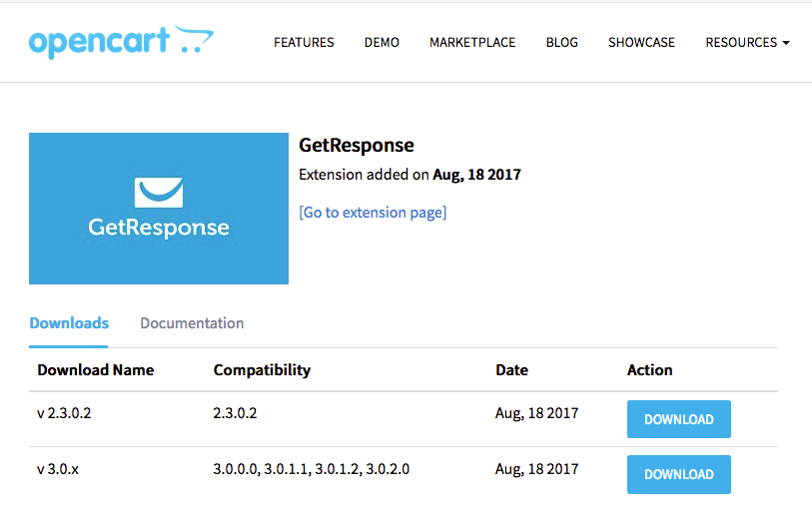Click the compatibility list '3.0.0.0, 3.0.1.1, 3.0.1.2, 3.0.2.0'
This screenshot has width=812, height=517.
tap(312, 469)
